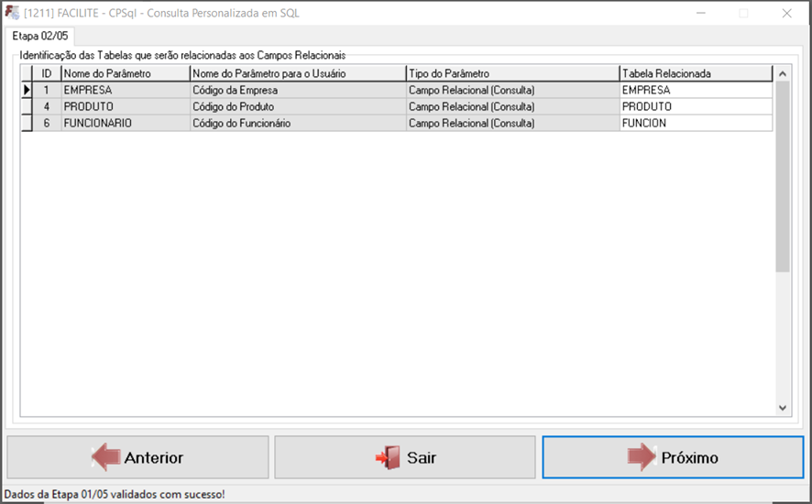Screen dimensions: 812x504
Task: Click the Tipo do Parâmetro column header
Action: tap(512, 73)
